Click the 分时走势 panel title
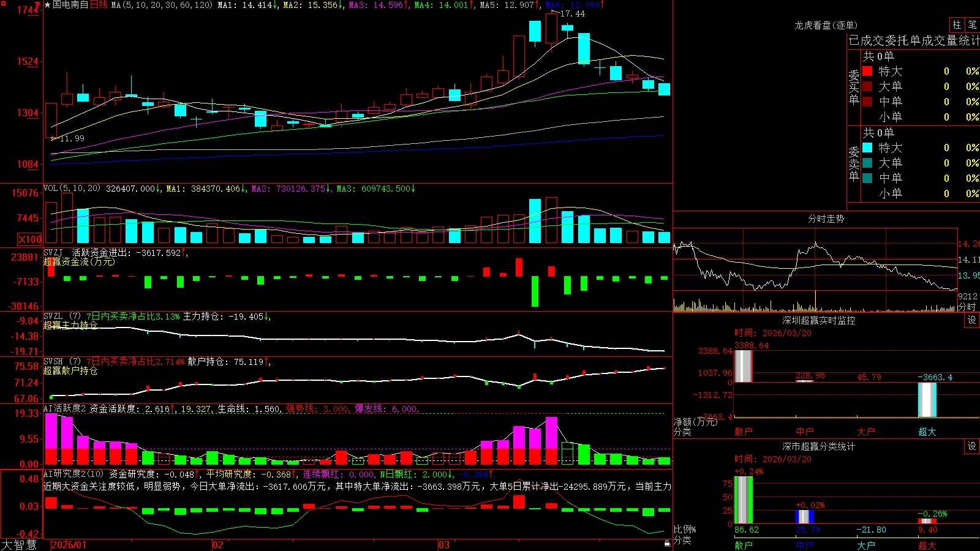The image size is (980, 551). (826, 219)
